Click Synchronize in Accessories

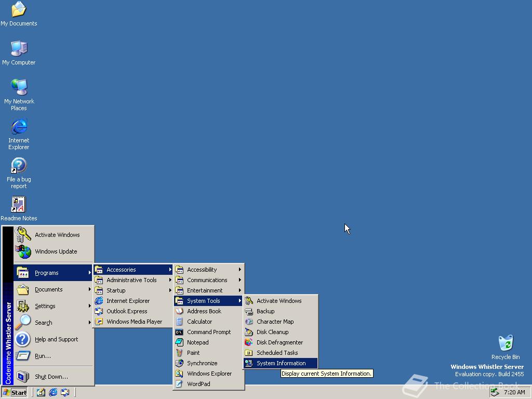click(x=208, y=363)
